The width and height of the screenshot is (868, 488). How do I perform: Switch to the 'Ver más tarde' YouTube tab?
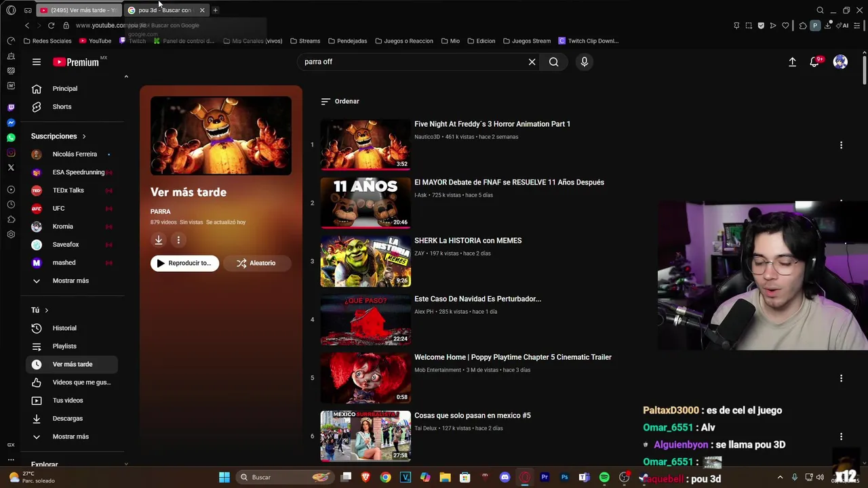click(80, 10)
